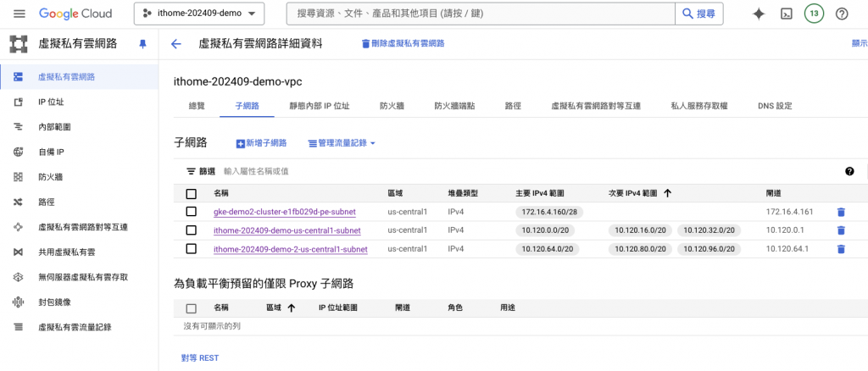This screenshot has height=371, width=868.
Task: Open 虛擬私有雲網路對等互連 tab
Action: pyautogui.click(x=596, y=106)
